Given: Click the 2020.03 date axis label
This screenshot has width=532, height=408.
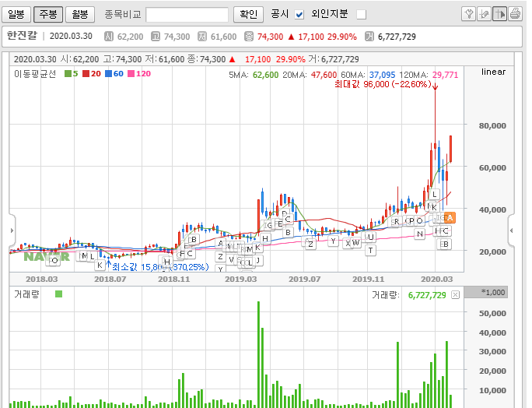Looking at the screenshot, I should 436,280.
